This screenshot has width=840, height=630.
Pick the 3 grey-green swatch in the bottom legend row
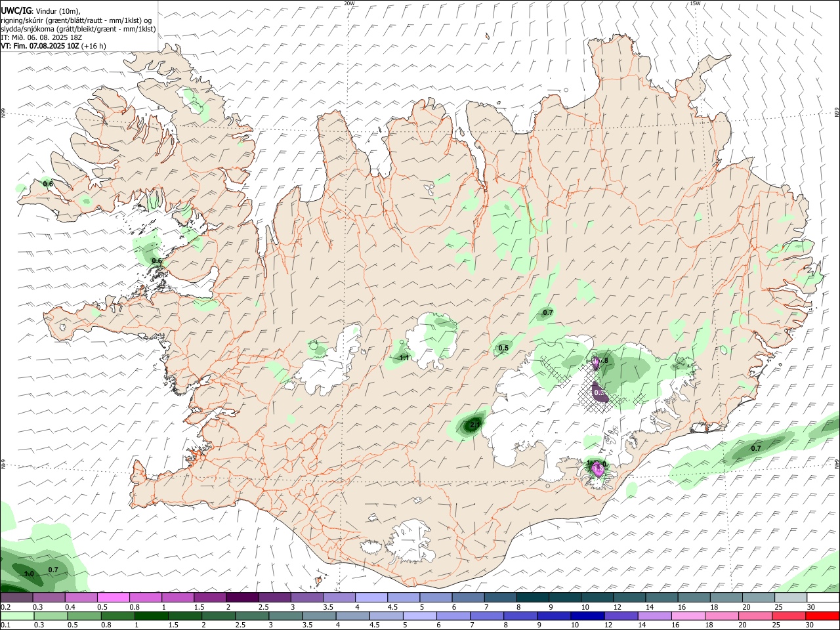point(285,616)
